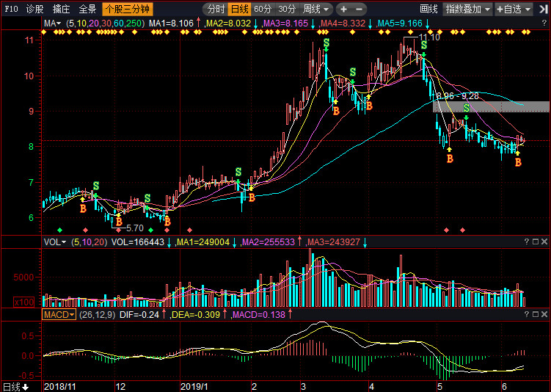
Task: Switch chart to 60分 period
Action: (x=262, y=10)
